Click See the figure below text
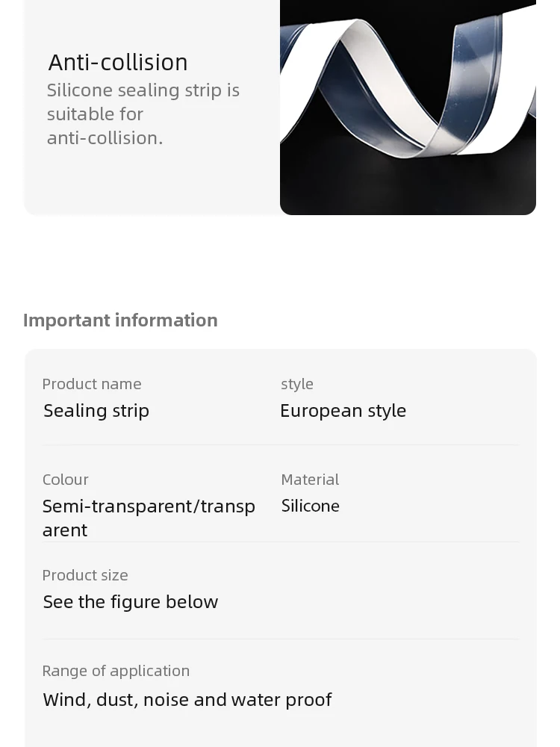Image resolution: width=560 pixels, height=747 pixels. [x=131, y=602]
